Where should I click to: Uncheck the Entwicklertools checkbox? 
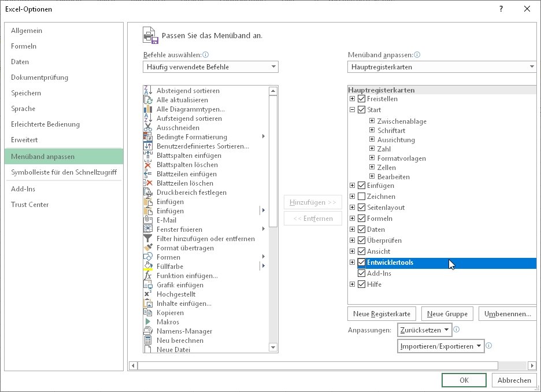click(361, 262)
